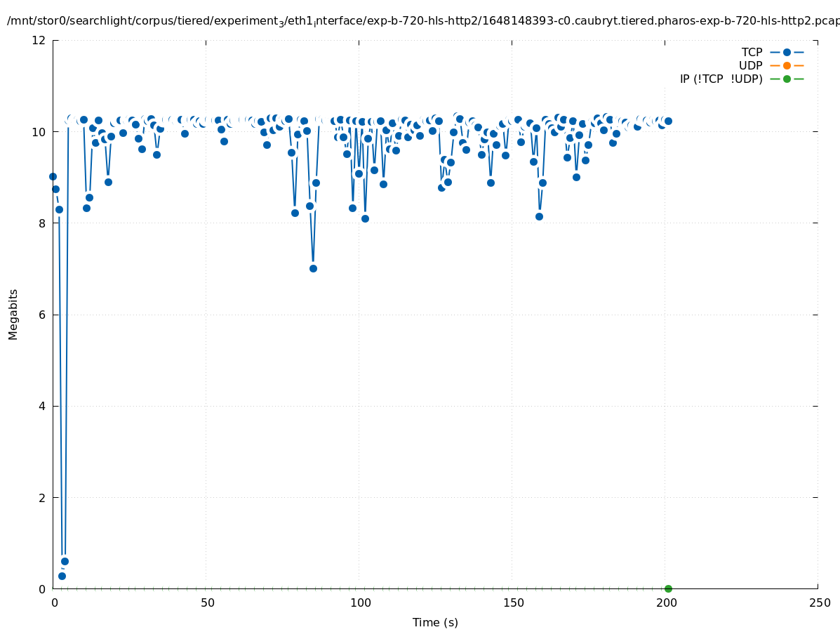Click the green IP legend marker
Image resolution: width=840 pixels, height=632 pixels.
coord(787,79)
